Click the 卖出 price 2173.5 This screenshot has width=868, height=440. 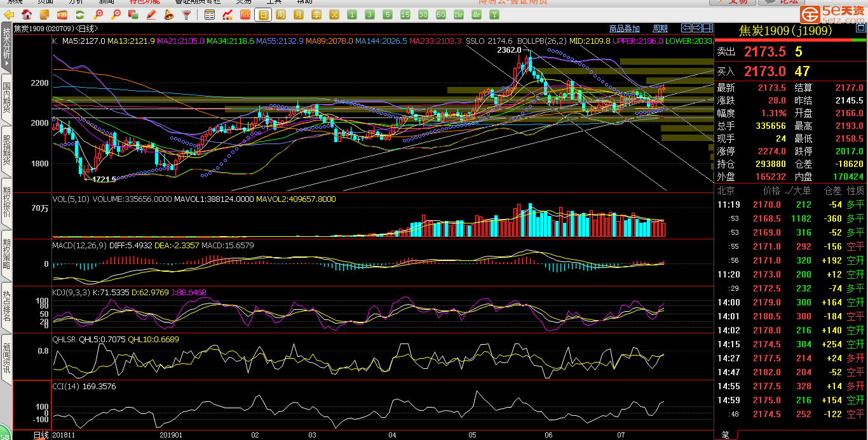765,52
